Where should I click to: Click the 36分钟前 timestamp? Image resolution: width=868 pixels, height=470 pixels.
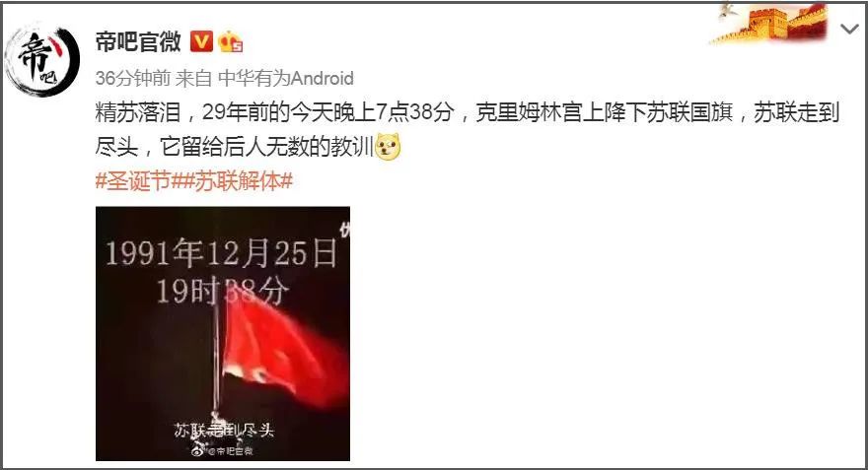click(133, 78)
